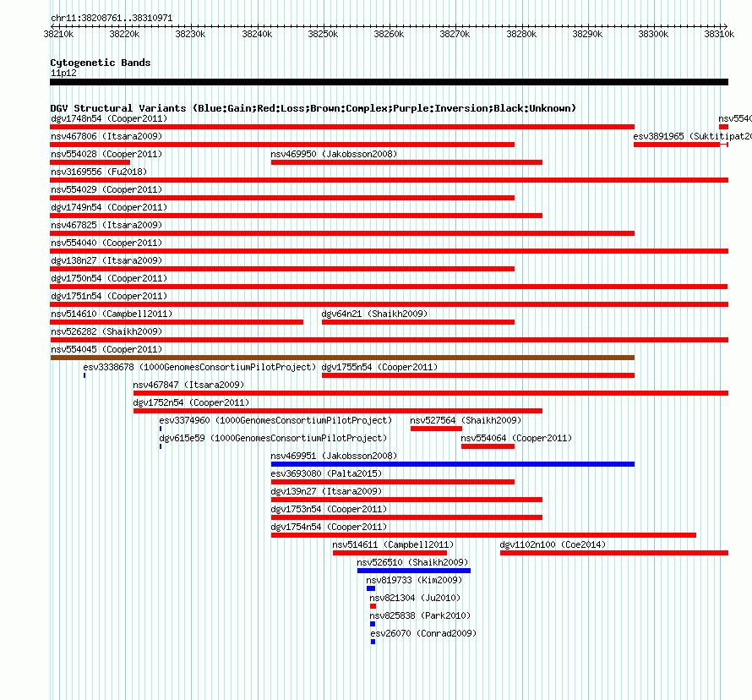Select nsv554028 (Cooper2011) label

pyautogui.click(x=106, y=154)
